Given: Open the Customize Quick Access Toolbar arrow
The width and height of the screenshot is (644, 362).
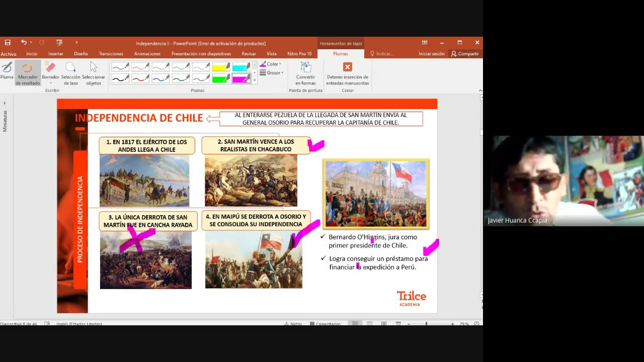Looking at the screenshot, I should (76, 43).
